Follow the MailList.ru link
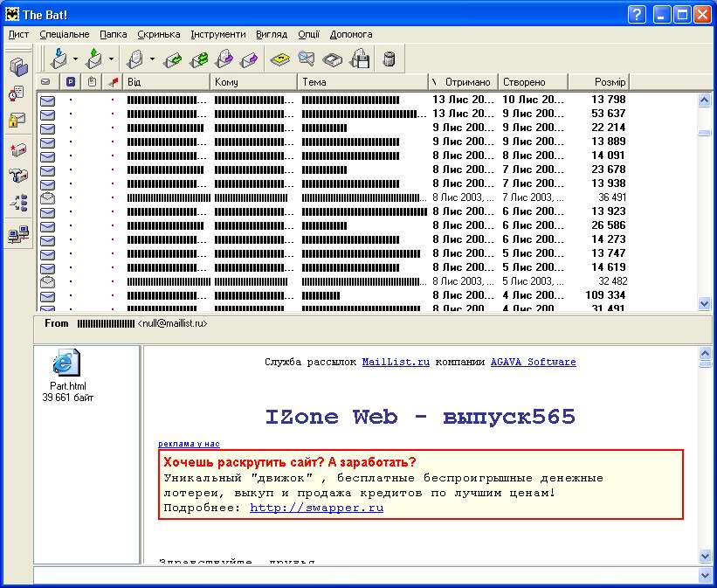 pyautogui.click(x=396, y=362)
